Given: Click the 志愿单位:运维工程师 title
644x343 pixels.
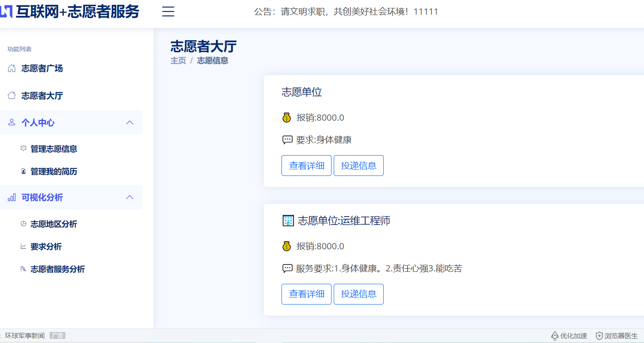Looking at the screenshot, I should tap(344, 221).
